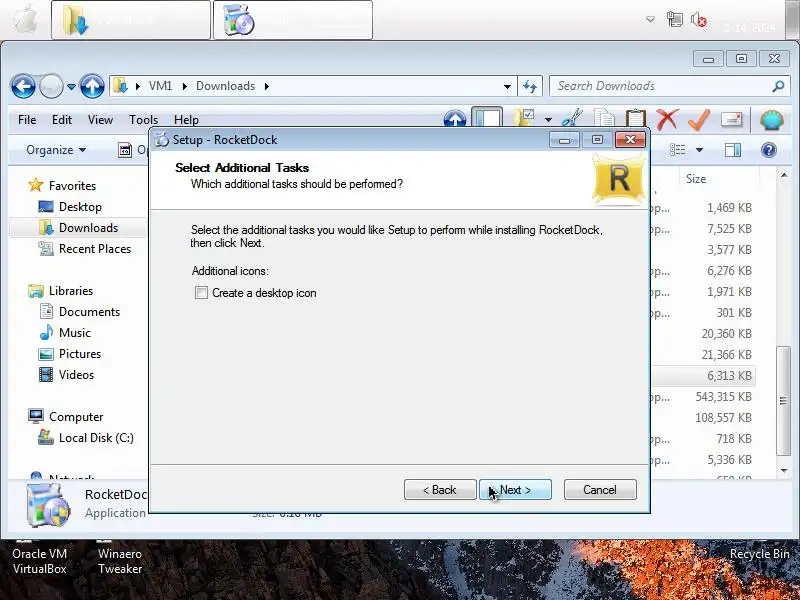The width and height of the screenshot is (800, 600).
Task: Open Local Disk (C:)
Action: coord(96,438)
